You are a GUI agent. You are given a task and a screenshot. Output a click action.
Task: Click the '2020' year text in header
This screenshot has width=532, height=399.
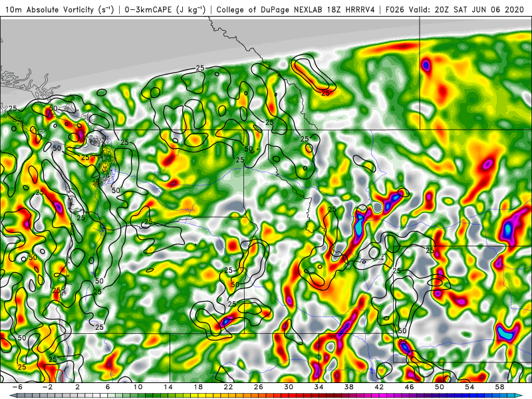514,9
